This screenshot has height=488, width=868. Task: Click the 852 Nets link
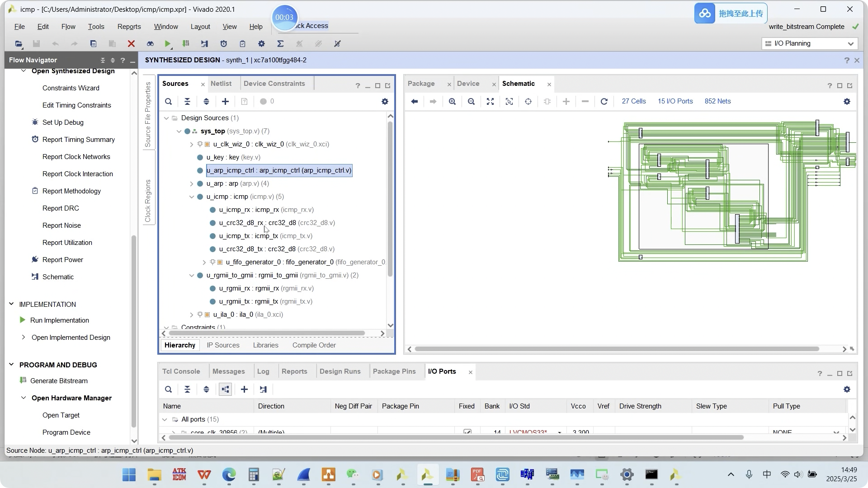pyautogui.click(x=717, y=102)
